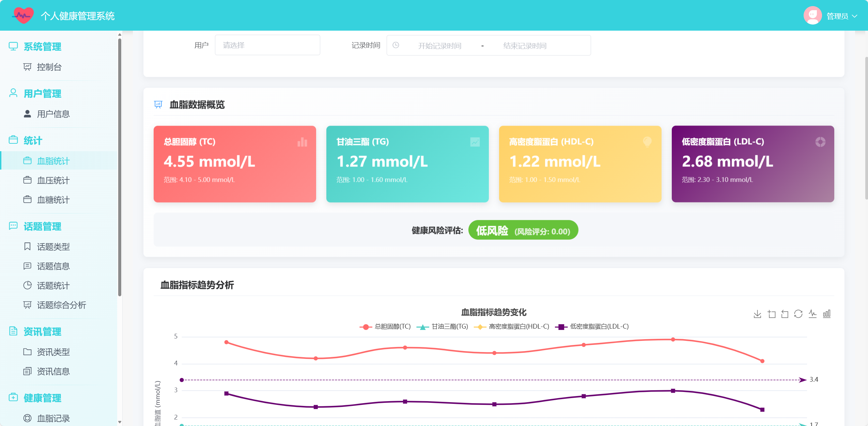Switch chart to line view

click(x=813, y=314)
